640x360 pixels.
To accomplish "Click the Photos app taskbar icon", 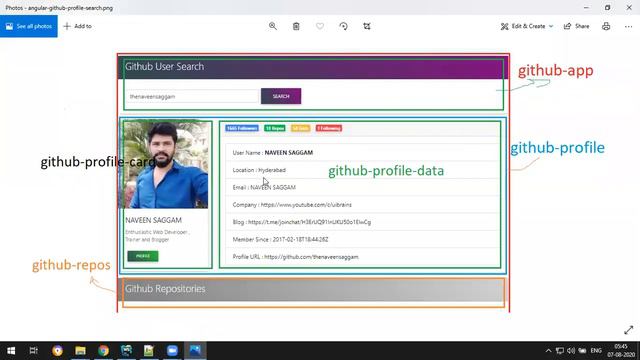I will [x=195, y=351].
